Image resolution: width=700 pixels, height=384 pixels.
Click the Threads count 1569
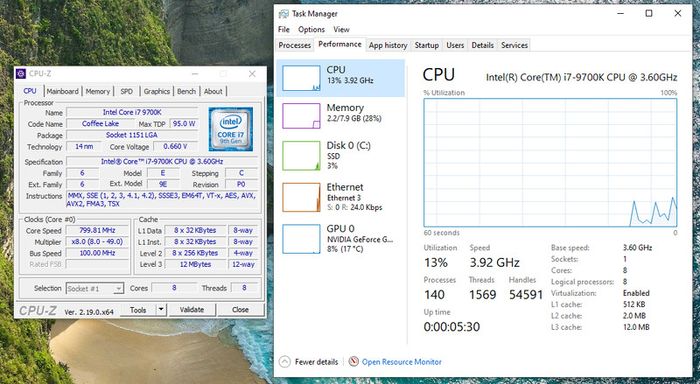coord(483,295)
